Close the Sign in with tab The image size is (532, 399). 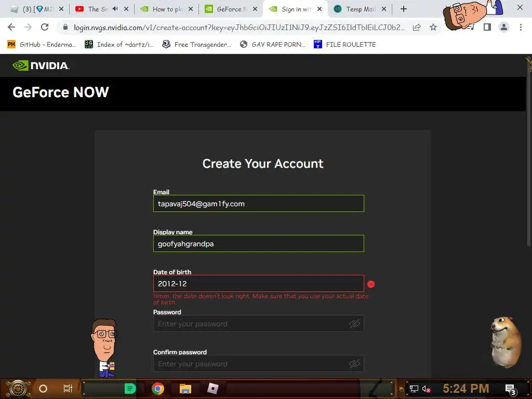click(320, 9)
